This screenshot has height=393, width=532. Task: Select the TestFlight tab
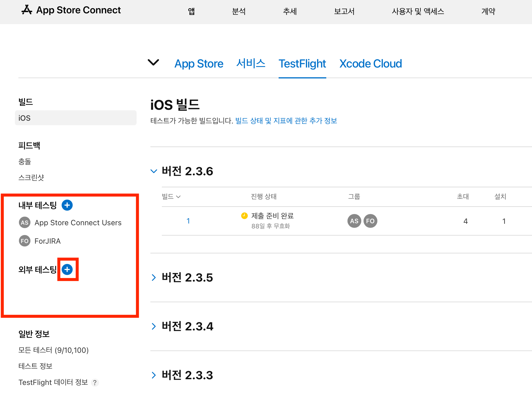click(x=302, y=64)
